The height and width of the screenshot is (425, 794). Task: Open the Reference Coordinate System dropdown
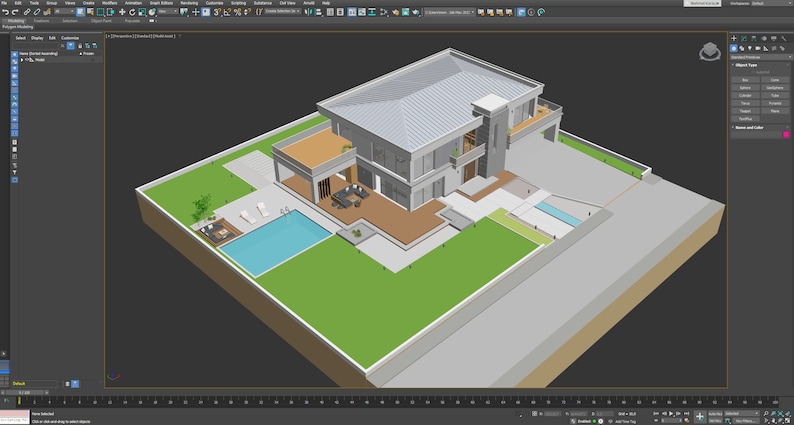(168, 11)
